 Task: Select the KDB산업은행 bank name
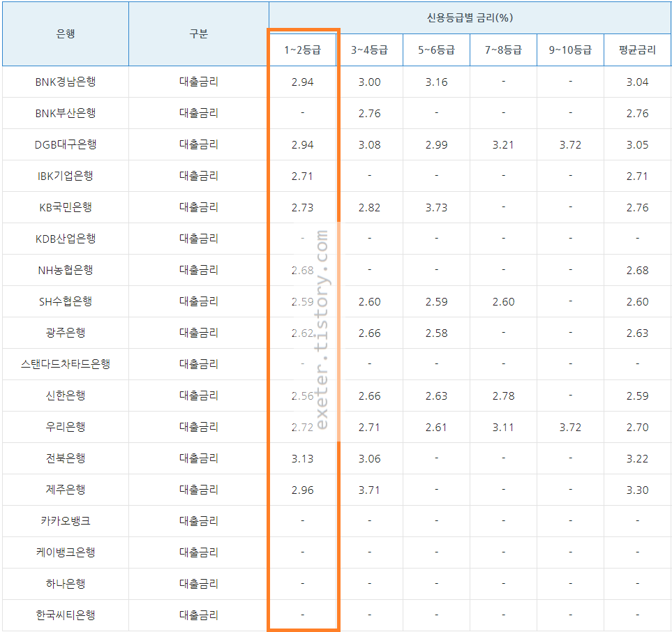66,239
